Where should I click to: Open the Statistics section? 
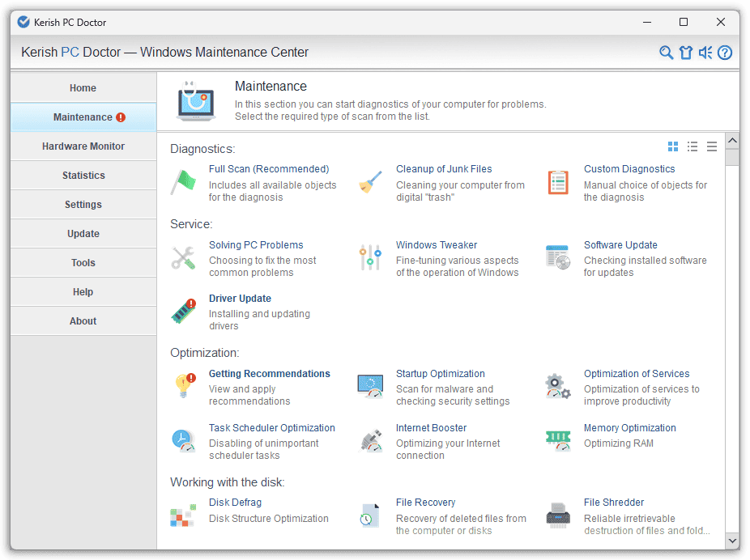pos(83,176)
